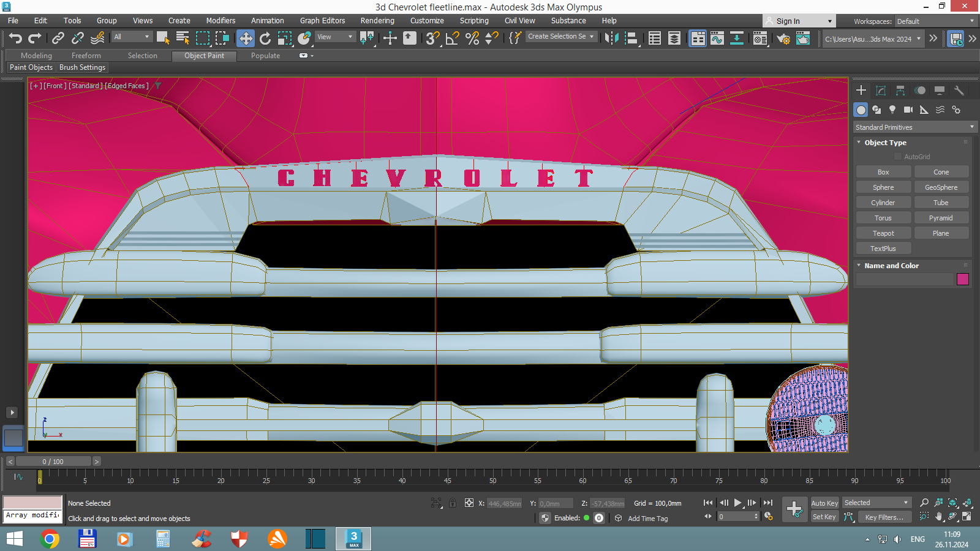Screen dimensions: 980x551
Task: Activate the Select and Scale tool
Action: point(285,39)
